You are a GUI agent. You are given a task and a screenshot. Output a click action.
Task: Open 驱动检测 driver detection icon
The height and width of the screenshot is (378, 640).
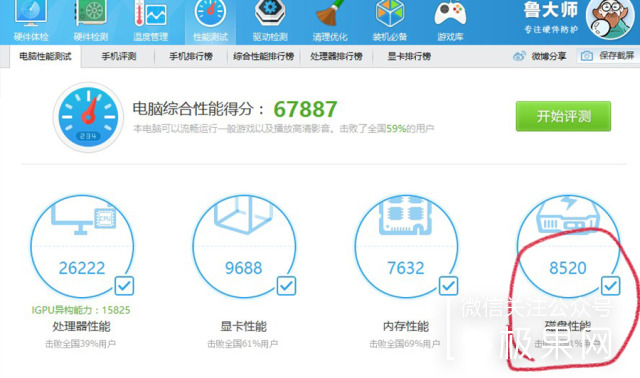[x=270, y=21]
